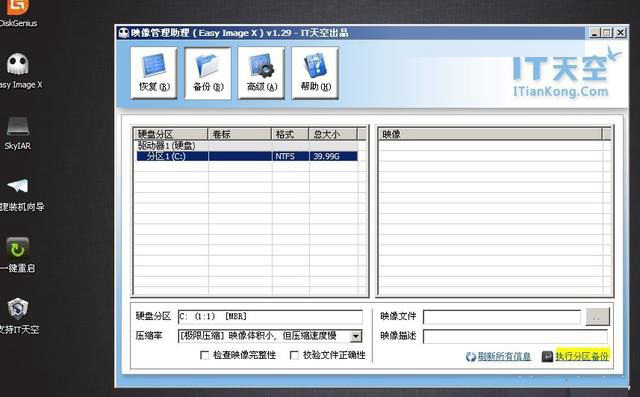Click the 一键重启 reboot desktop icon

coord(18,255)
